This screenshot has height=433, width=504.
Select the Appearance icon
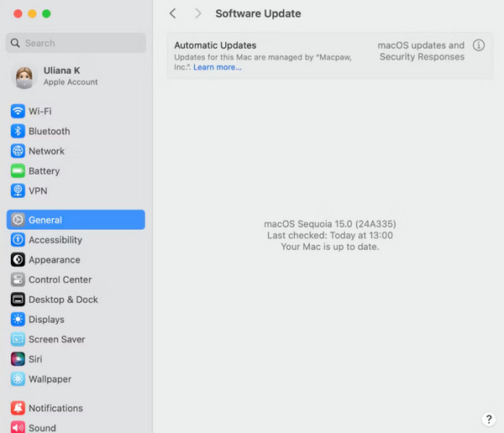18,259
